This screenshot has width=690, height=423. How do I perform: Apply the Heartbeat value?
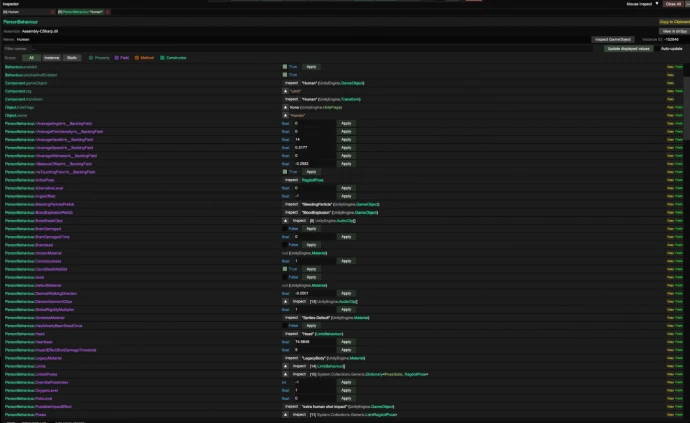click(x=346, y=342)
